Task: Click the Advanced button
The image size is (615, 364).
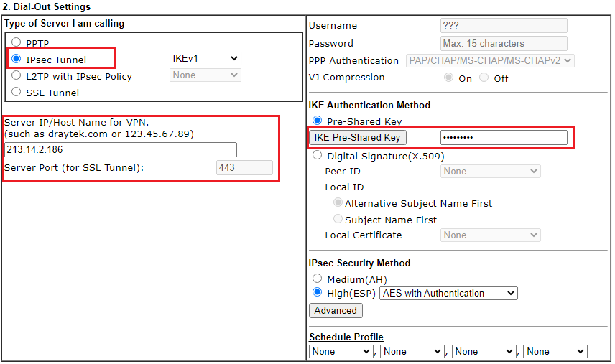Action: click(336, 310)
